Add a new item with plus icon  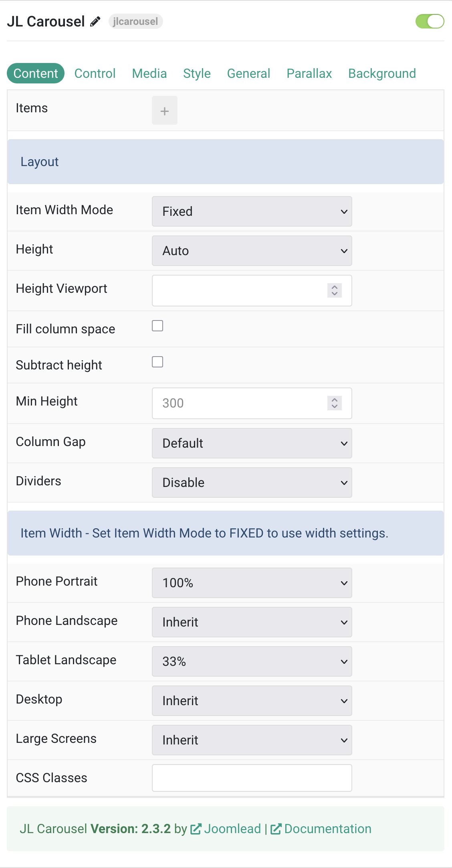tap(165, 110)
